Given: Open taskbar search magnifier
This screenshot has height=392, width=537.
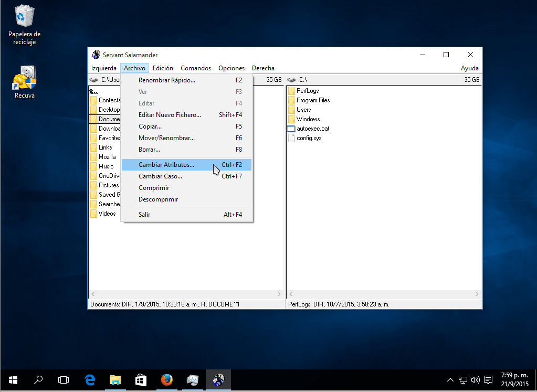Looking at the screenshot, I should click(x=38, y=380).
